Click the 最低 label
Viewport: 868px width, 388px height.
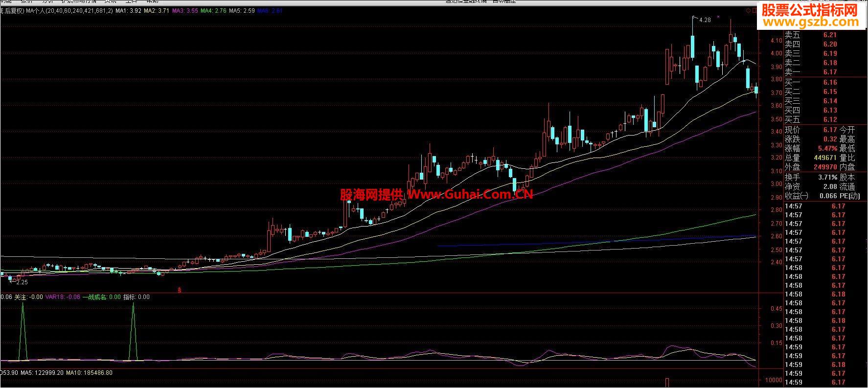847,148
